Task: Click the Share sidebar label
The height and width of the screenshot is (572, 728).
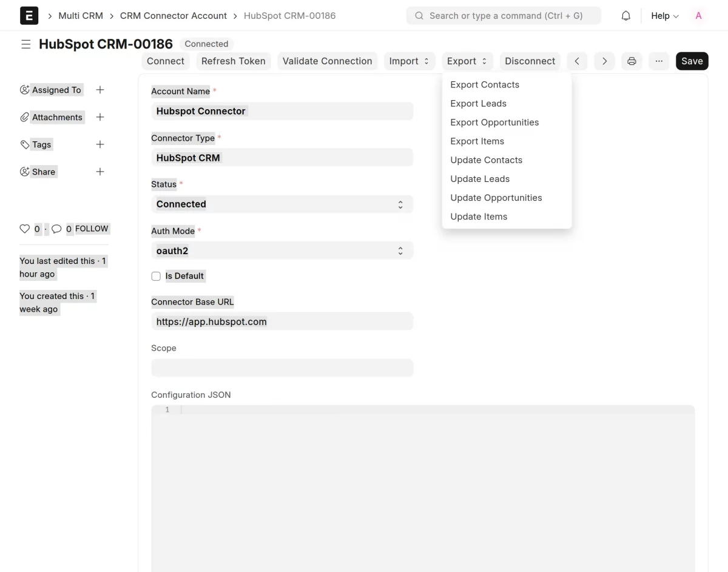Action: [44, 172]
